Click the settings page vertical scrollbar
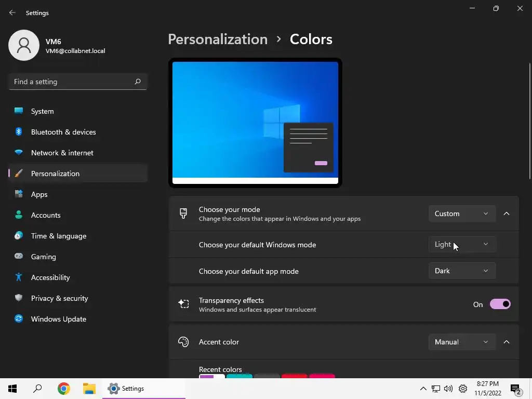The height and width of the screenshot is (399, 532). (x=529, y=121)
